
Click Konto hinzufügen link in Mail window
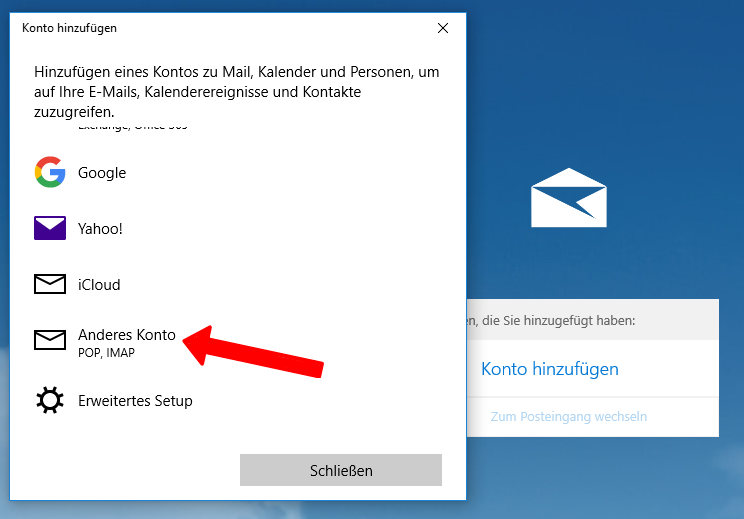pyautogui.click(x=550, y=369)
